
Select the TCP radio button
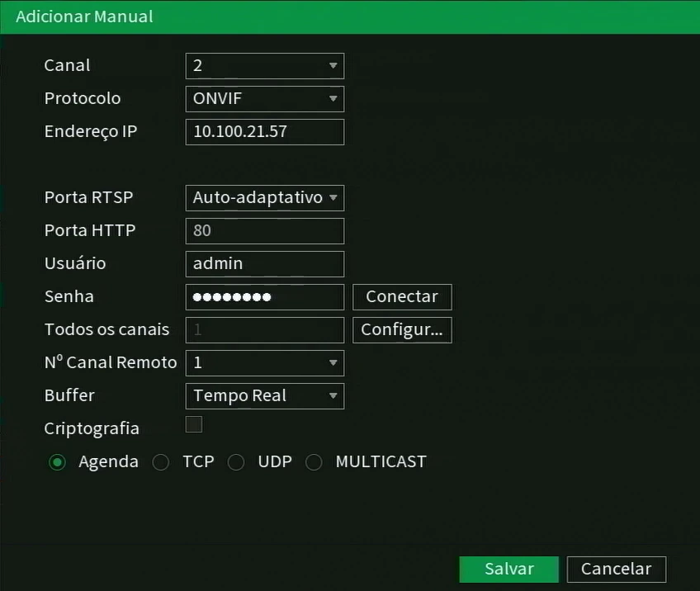coord(161,462)
